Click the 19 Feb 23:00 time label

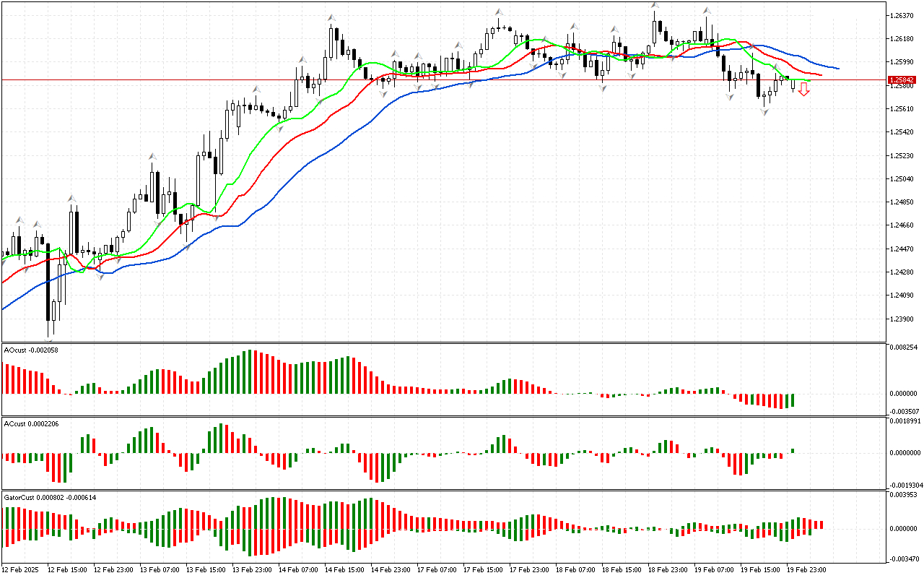click(x=807, y=569)
